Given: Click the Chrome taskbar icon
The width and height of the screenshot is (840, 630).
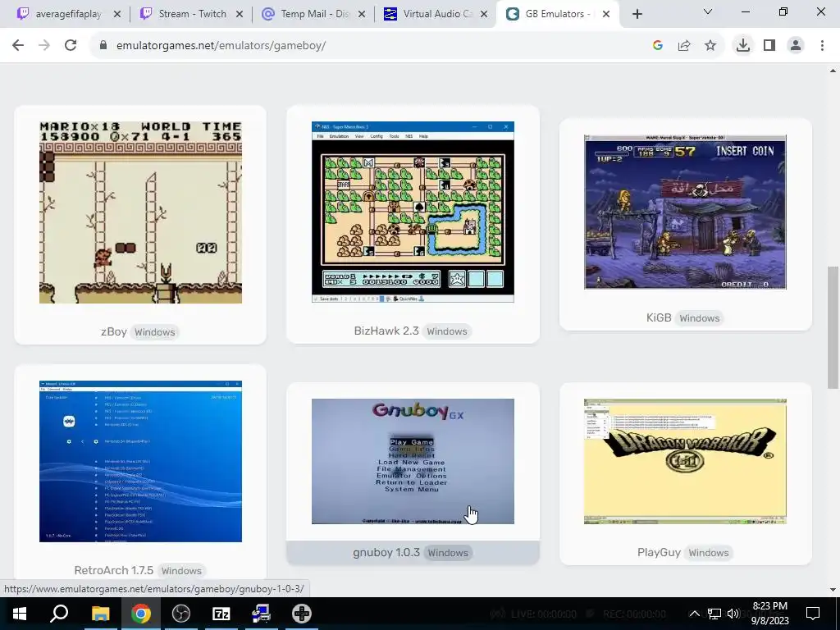Looking at the screenshot, I should click(x=141, y=614).
